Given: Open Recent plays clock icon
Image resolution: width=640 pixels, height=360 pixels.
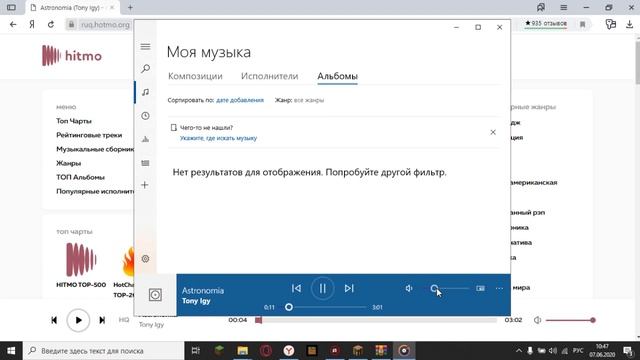Looking at the screenshot, I should [145, 116].
